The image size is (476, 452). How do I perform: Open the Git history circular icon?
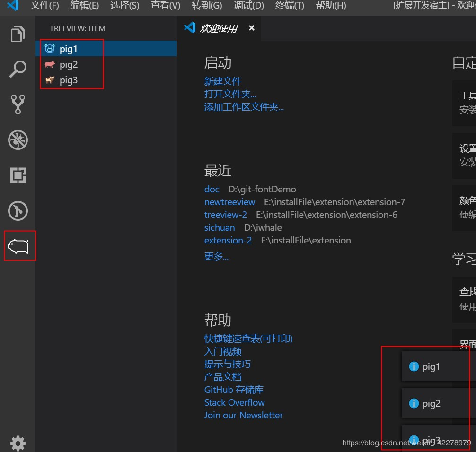coord(18,211)
